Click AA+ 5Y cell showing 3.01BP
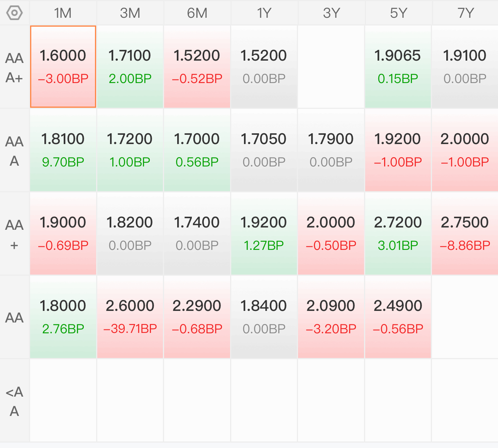The width and height of the screenshot is (498, 448). pos(398,234)
